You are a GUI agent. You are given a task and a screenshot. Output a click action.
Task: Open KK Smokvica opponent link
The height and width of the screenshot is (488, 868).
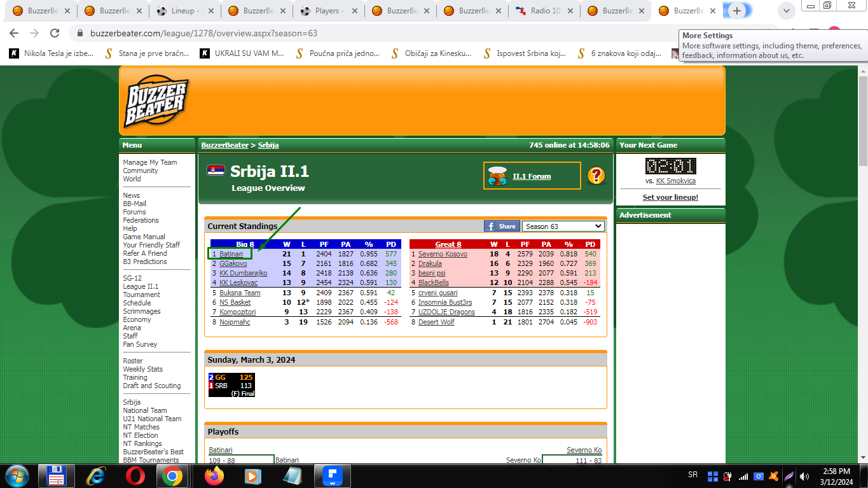(676, 181)
